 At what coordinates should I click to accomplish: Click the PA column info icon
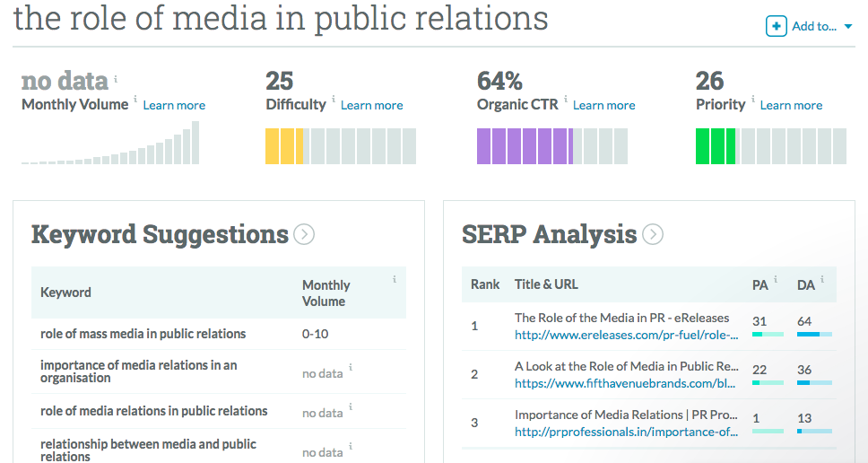pyautogui.click(x=775, y=280)
